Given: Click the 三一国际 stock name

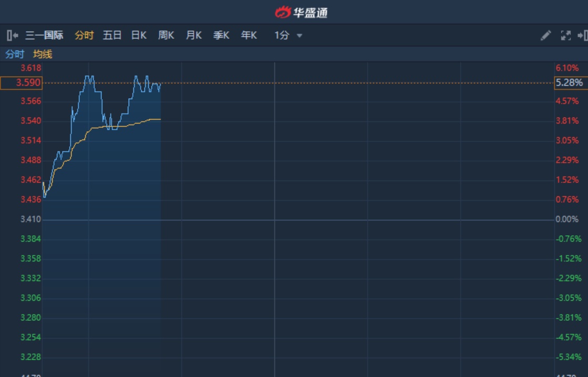Looking at the screenshot, I should [44, 36].
